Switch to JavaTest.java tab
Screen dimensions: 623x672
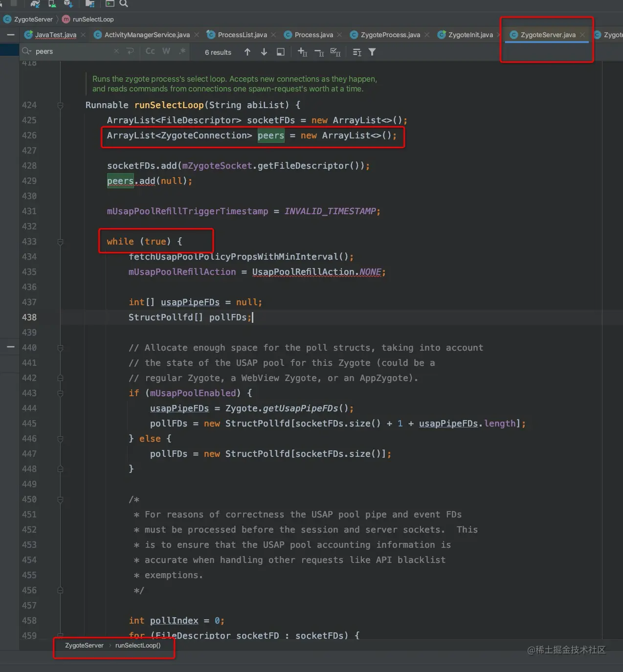coord(56,35)
